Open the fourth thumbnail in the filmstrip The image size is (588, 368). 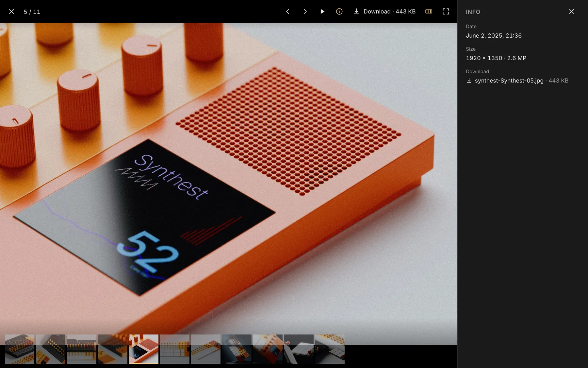(113, 349)
